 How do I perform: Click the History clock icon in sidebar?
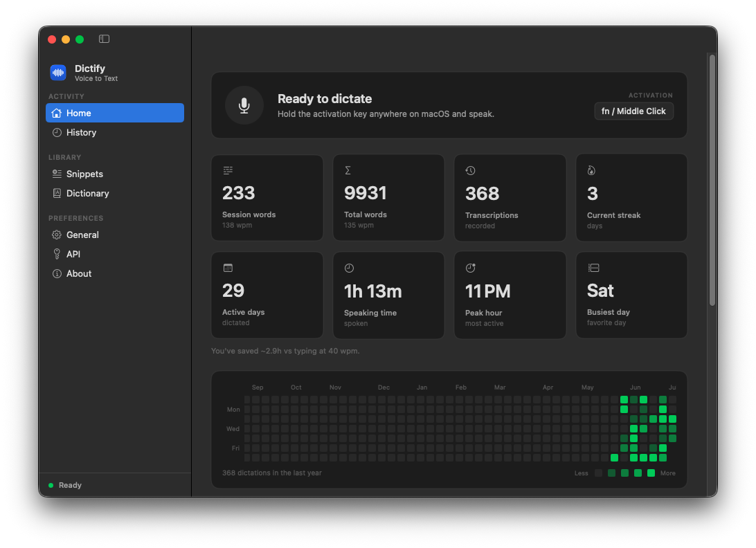pyautogui.click(x=57, y=133)
